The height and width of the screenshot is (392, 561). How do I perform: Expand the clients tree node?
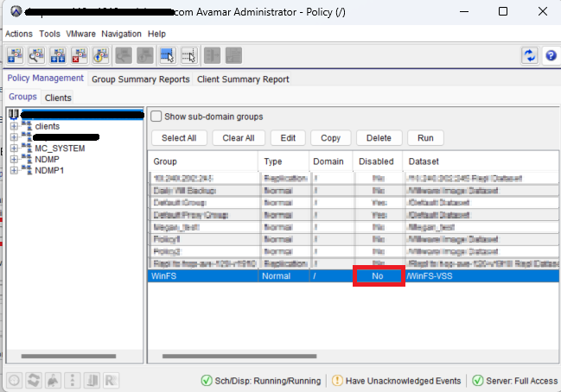[14, 126]
